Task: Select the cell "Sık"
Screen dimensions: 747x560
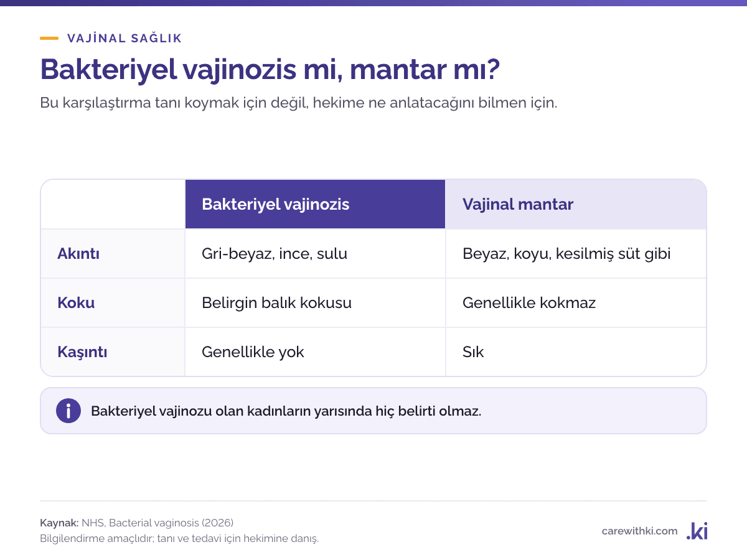Action: [x=576, y=352]
